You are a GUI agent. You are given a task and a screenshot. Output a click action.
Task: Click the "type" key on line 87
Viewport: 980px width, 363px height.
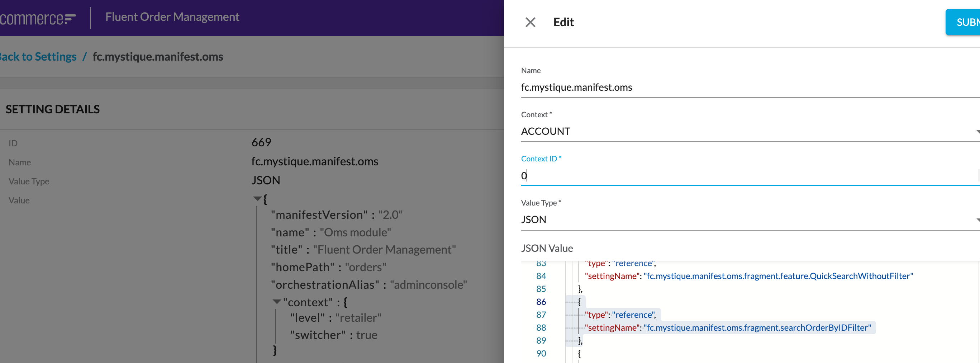[596, 315]
